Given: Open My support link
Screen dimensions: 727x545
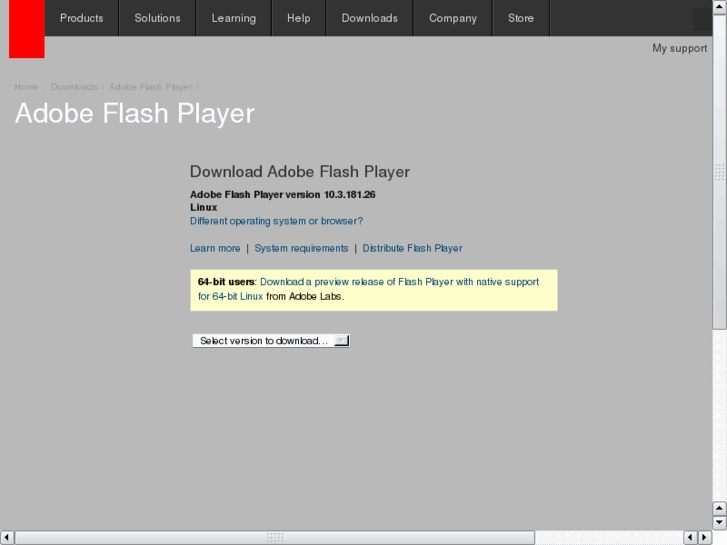Looking at the screenshot, I should (x=679, y=48).
